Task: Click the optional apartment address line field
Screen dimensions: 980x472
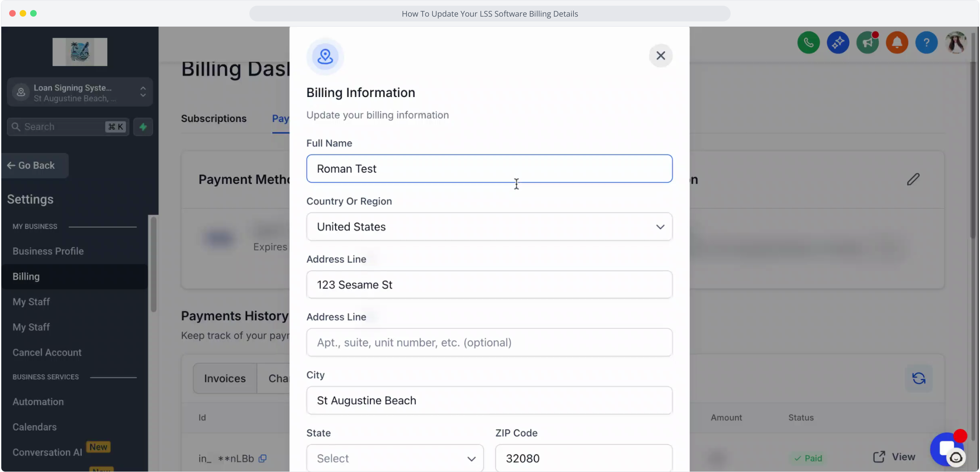Action: click(489, 343)
